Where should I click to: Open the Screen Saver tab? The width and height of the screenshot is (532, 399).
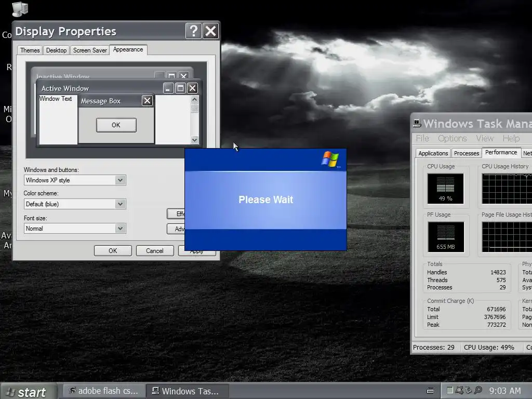[90, 50]
